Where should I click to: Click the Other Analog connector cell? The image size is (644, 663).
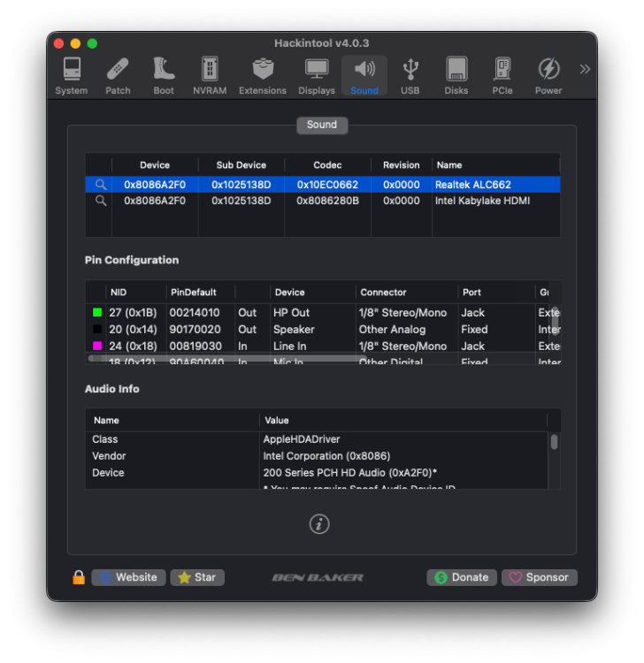pyautogui.click(x=392, y=330)
